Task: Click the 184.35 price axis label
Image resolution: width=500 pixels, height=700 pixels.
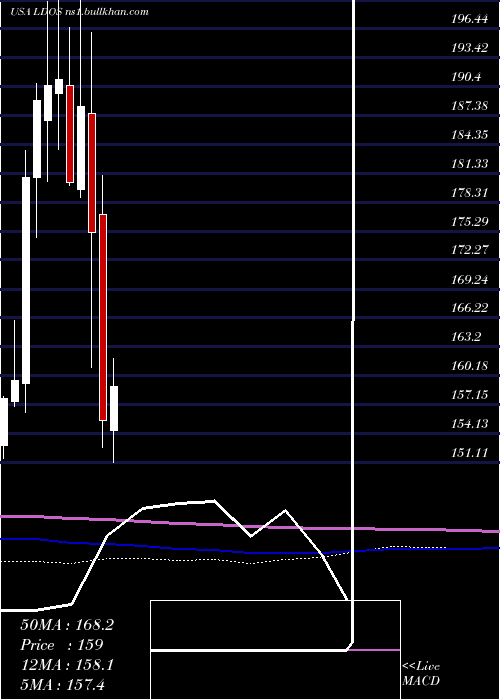Action: coord(469,135)
